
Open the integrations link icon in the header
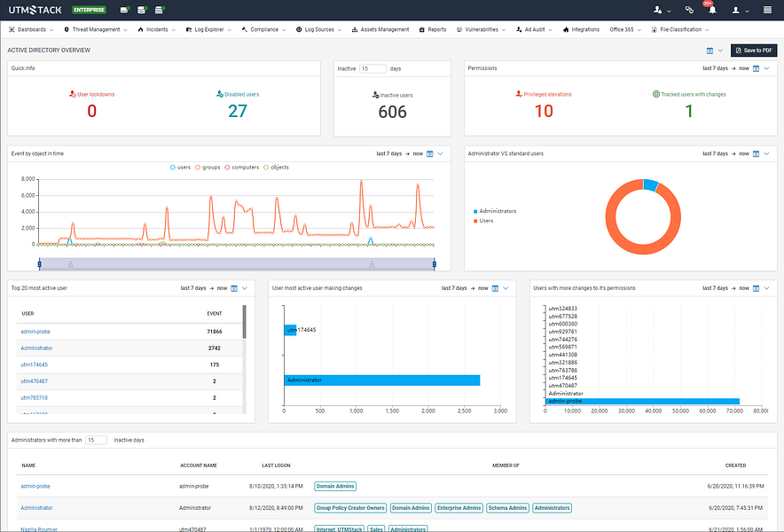click(x=688, y=9)
